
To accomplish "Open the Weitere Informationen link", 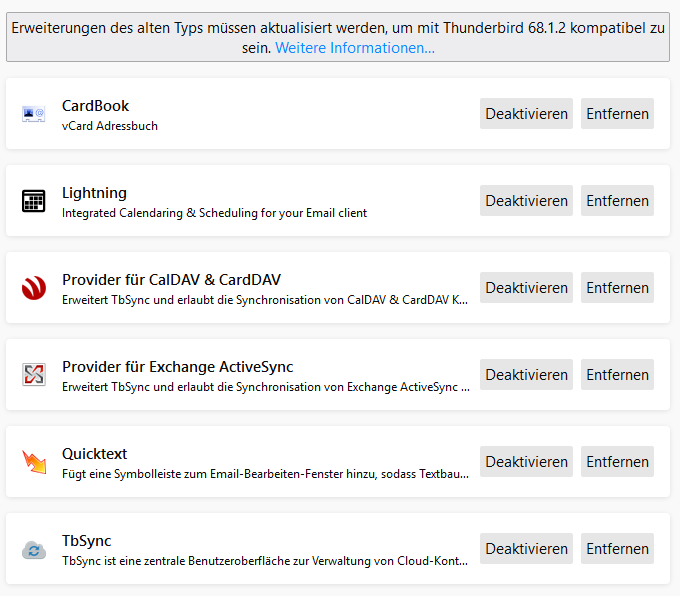I will tap(355, 48).
